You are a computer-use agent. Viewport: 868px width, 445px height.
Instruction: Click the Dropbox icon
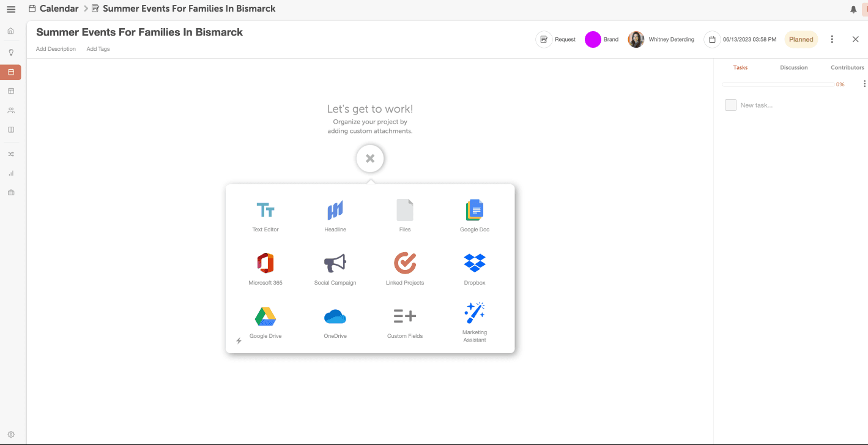click(x=475, y=264)
